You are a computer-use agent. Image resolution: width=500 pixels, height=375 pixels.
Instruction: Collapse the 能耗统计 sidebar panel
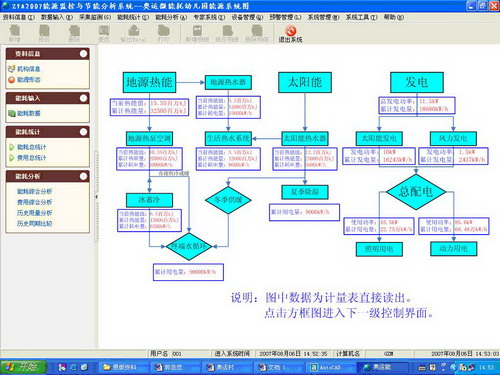[x=83, y=132]
